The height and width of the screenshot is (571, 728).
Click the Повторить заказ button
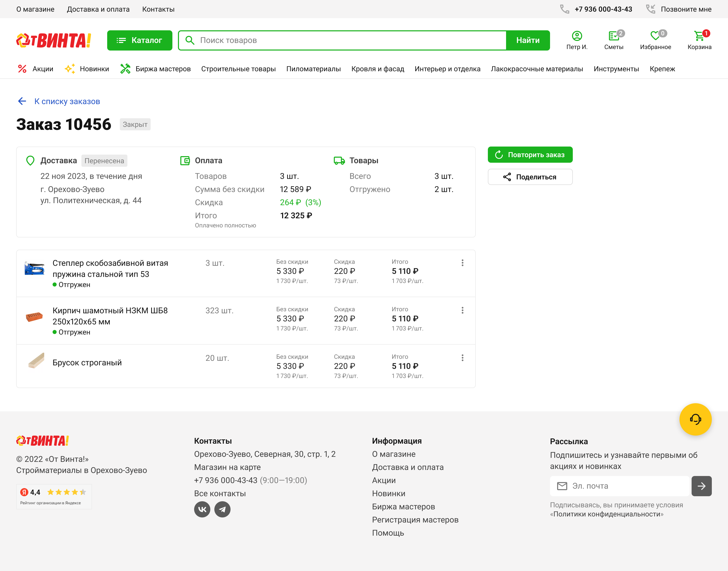pos(530,155)
